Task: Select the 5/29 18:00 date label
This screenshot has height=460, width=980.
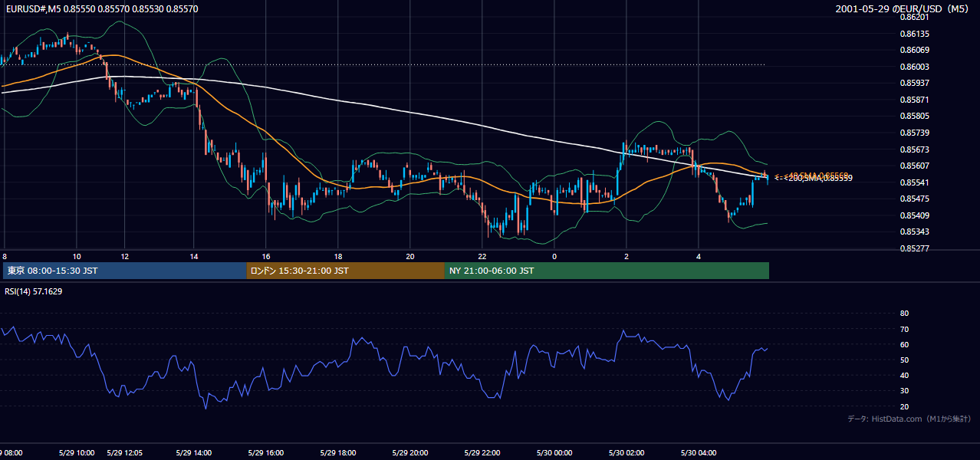Action: point(337,453)
